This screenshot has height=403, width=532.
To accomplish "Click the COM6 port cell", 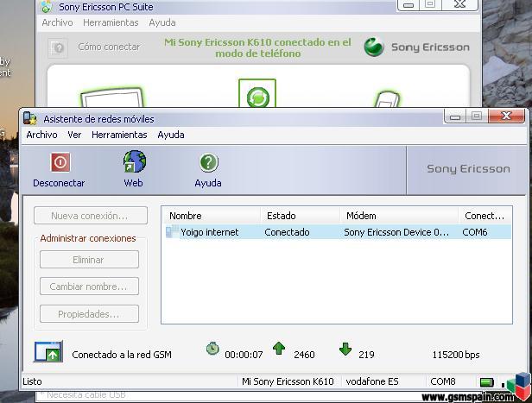I will (475, 232).
